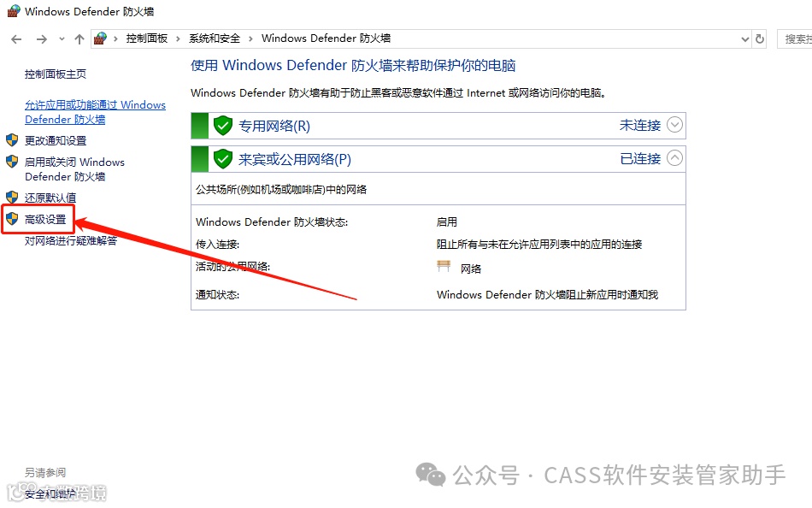
Task: Click the Windows Defender 防火墙状态 label
Action: [272, 222]
